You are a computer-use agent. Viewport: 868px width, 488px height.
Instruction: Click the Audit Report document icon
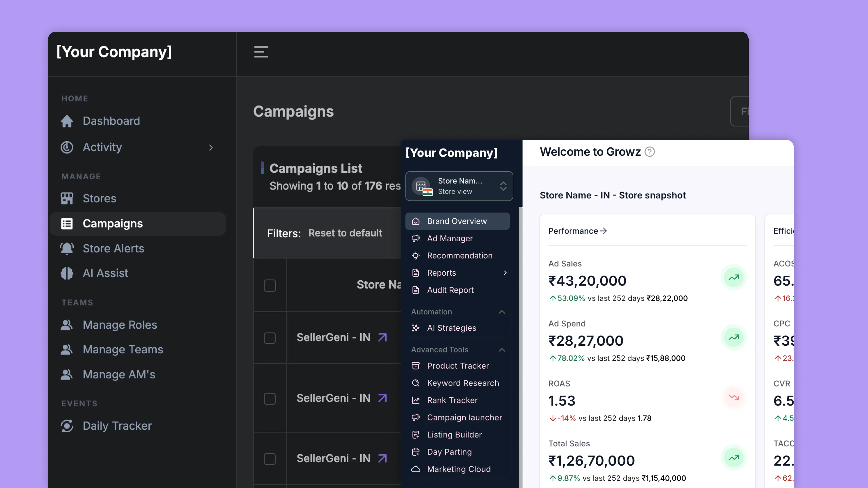pos(416,290)
